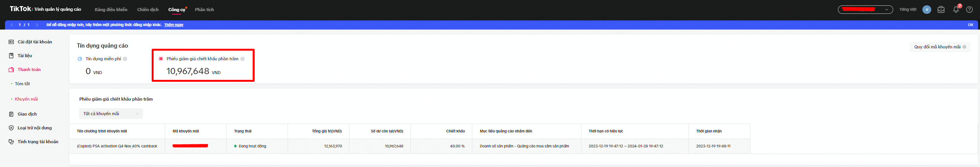Open Tài liệu menu item
This screenshot has width=980, height=167.
25,56
